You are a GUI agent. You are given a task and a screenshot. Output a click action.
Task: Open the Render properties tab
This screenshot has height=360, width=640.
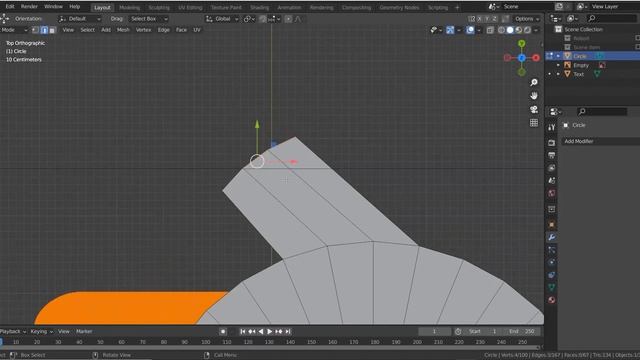tap(551, 142)
